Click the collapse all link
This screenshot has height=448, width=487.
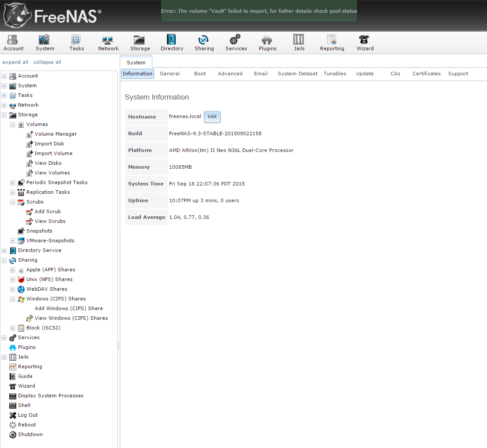click(x=47, y=62)
